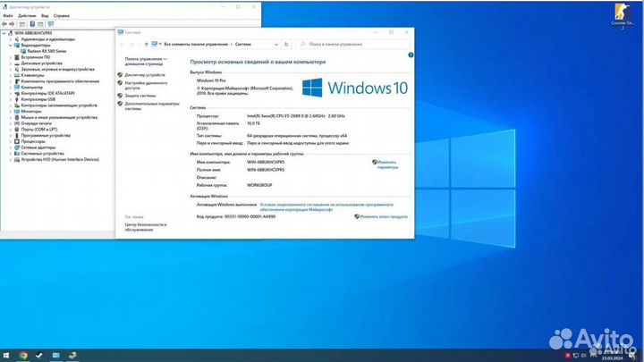Click Изменить ключ продукта link
The height and width of the screenshot is (362, 644).
pos(383,216)
